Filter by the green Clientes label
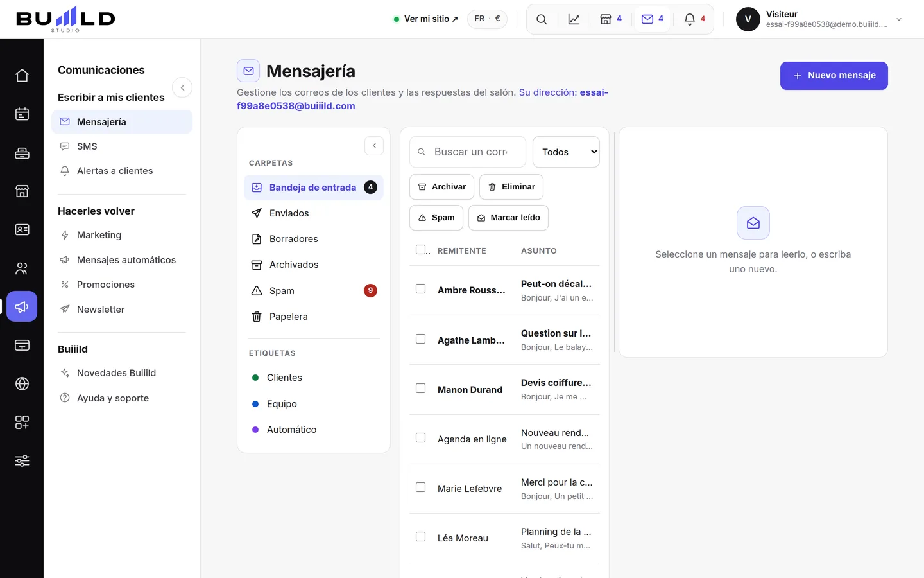Screen dimensions: 924x578 314,378
